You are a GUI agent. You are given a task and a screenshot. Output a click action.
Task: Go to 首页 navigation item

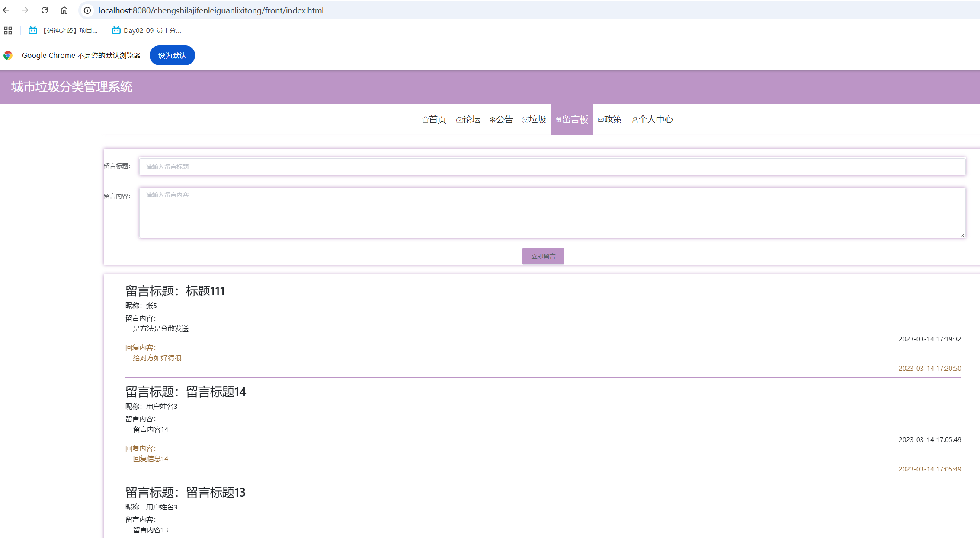tap(434, 119)
